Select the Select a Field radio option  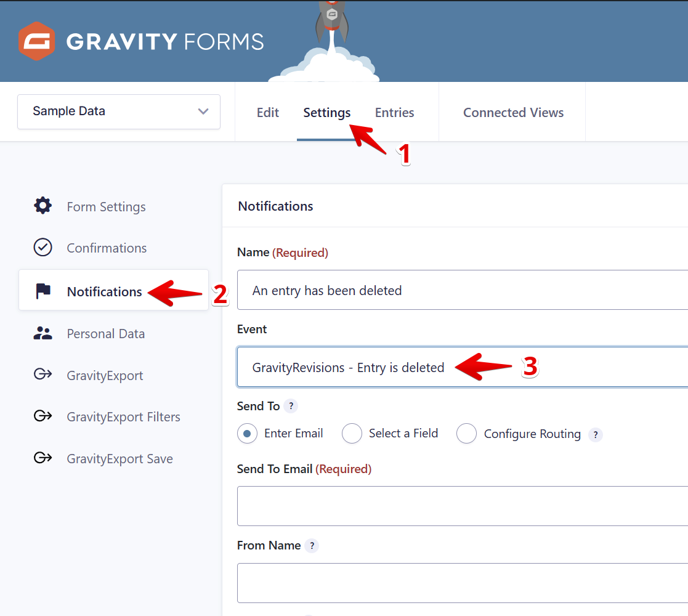pos(352,434)
